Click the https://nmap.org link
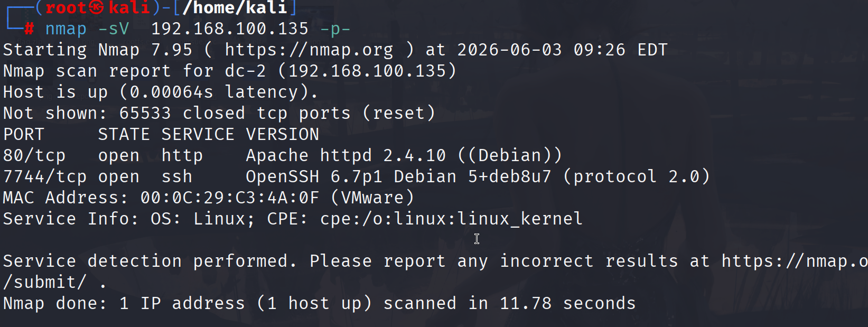Viewport: 868px width, 327px height. [x=309, y=50]
